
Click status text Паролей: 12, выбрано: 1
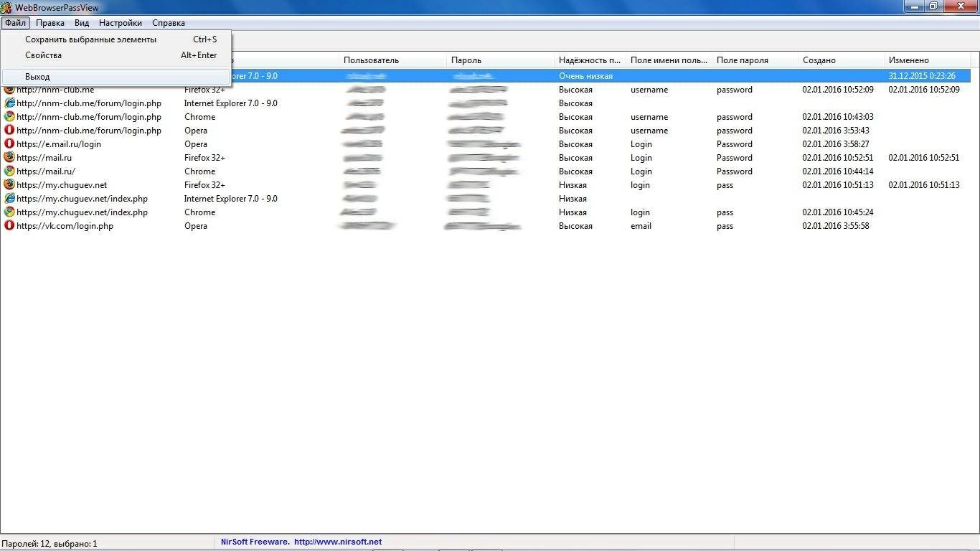pyautogui.click(x=50, y=544)
